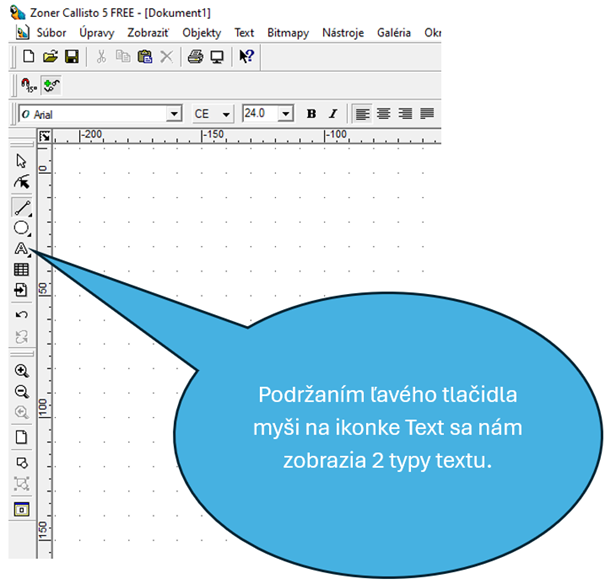This screenshot has width=605, height=584.
Task: Toggle italic formatting
Action: tap(333, 114)
